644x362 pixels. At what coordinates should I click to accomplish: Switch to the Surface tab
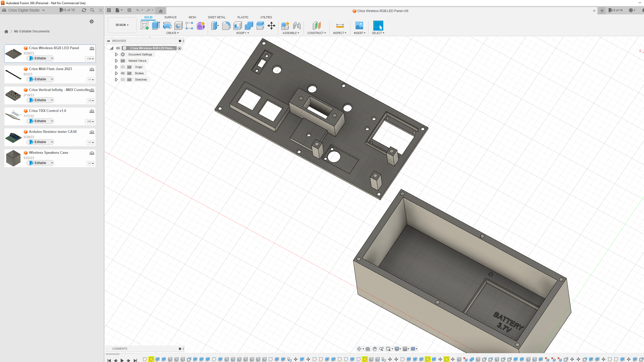(170, 17)
